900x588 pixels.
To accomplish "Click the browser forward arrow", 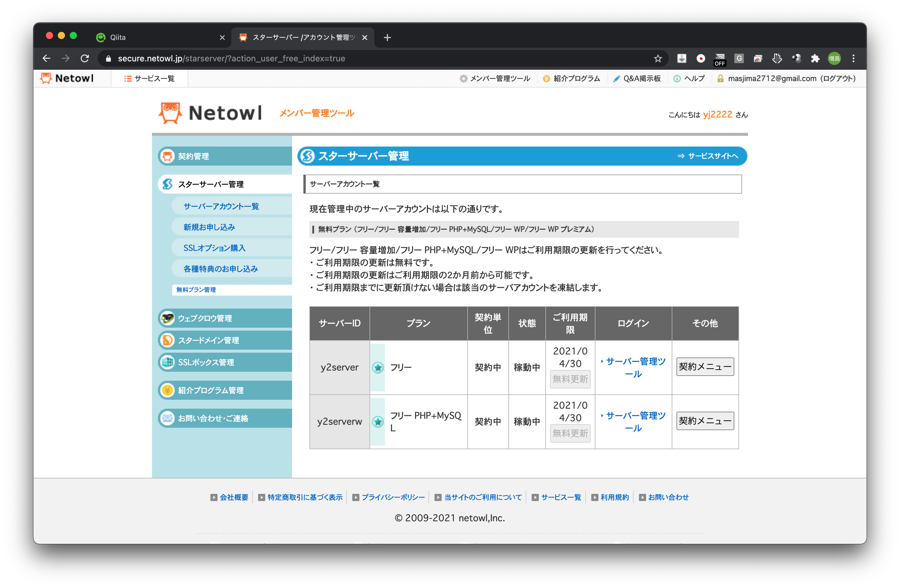I will (66, 58).
